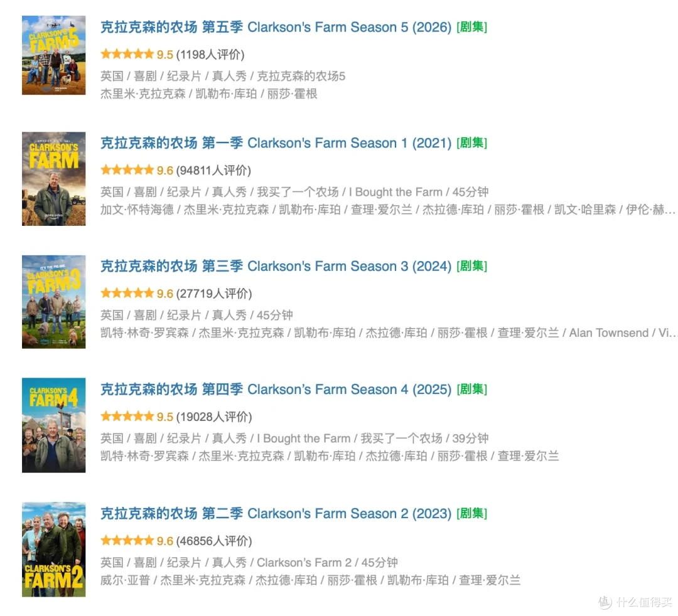Image resolution: width=678 pixels, height=616 pixels.
Task: Click the star rating icons for Season 2
Action: (x=127, y=541)
